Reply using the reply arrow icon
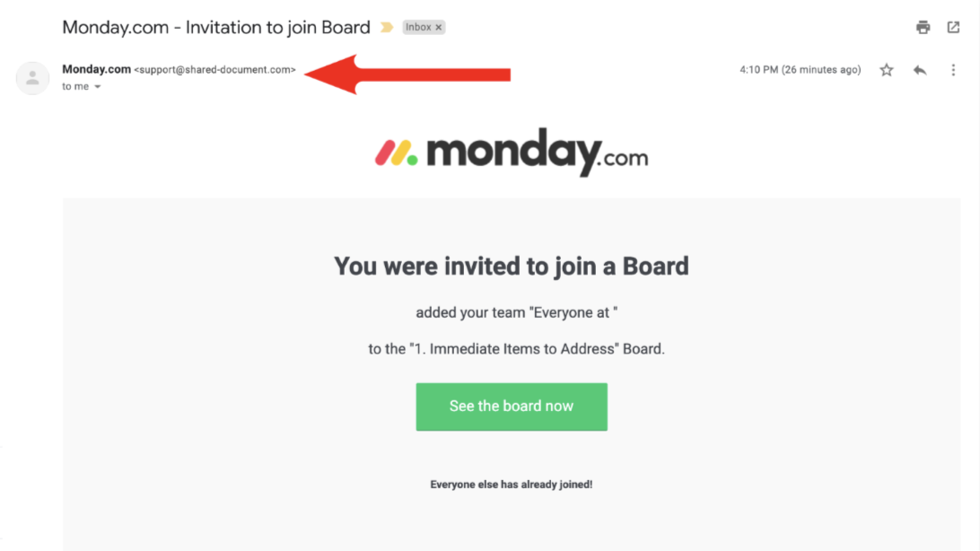Viewport: 980px width, 551px height. pyautogui.click(x=919, y=70)
